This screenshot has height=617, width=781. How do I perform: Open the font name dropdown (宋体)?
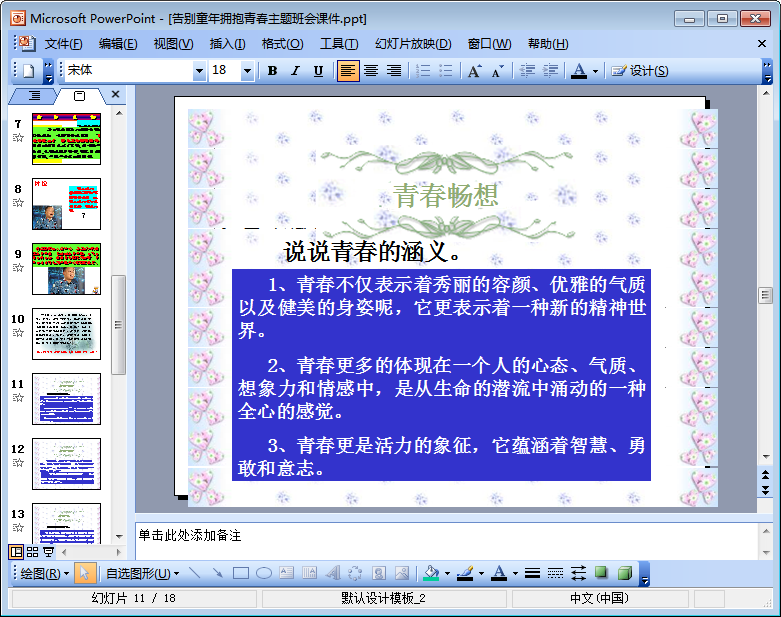click(199, 71)
